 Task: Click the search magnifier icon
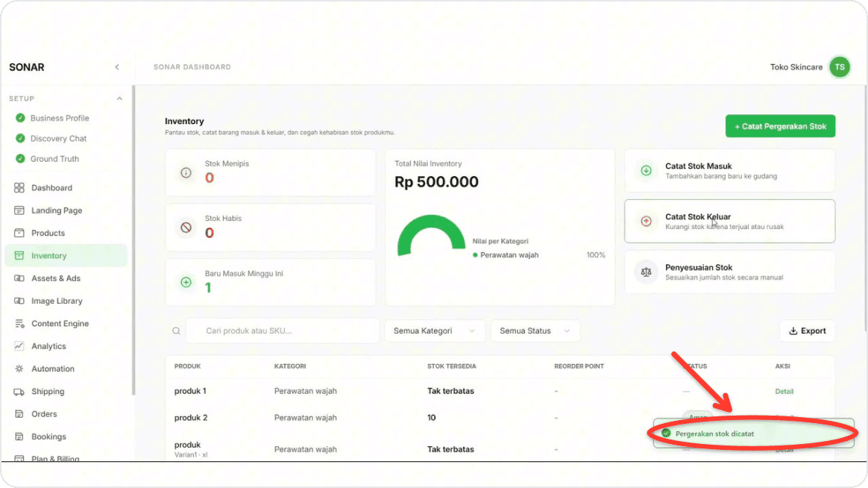pyautogui.click(x=176, y=331)
